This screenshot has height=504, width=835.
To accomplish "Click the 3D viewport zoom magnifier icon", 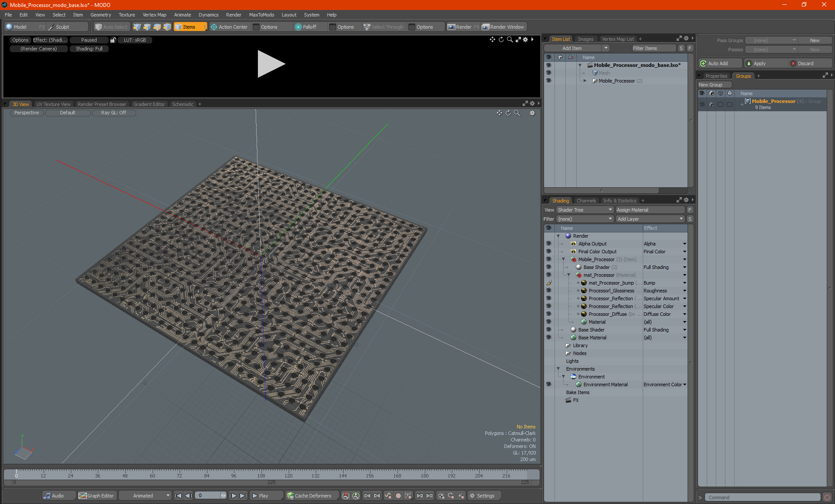I will [517, 113].
